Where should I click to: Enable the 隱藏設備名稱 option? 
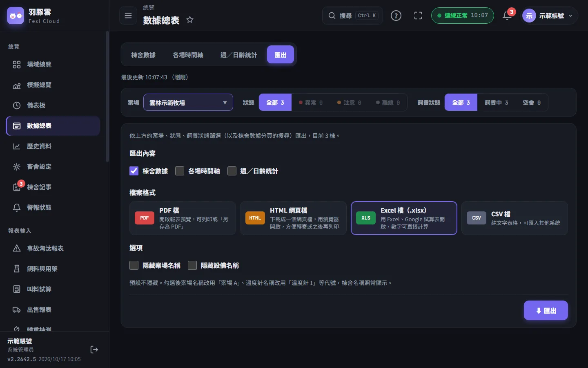pyautogui.click(x=192, y=265)
